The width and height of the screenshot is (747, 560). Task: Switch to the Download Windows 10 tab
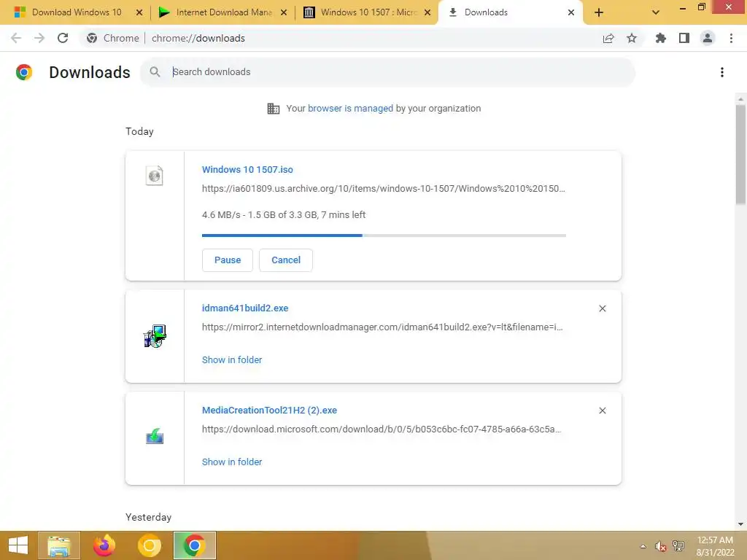point(76,12)
